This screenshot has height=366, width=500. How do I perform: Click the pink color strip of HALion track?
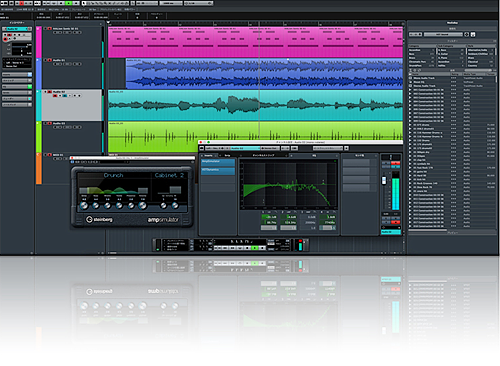[x=39, y=42]
